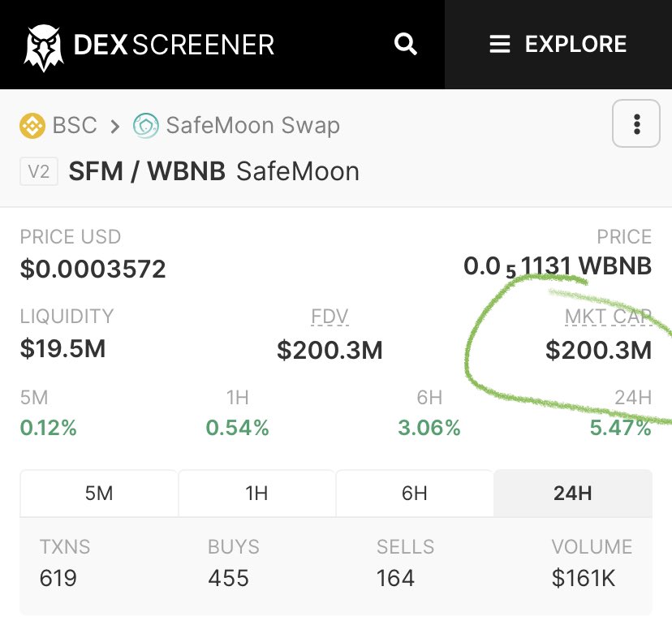Select the 24H stats tab
672x621 pixels.
[573, 494]
